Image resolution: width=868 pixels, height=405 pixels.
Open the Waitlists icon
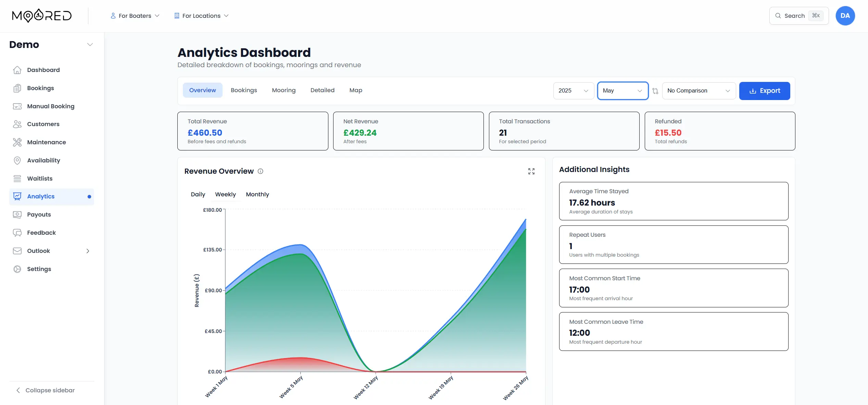coord(17,178)
